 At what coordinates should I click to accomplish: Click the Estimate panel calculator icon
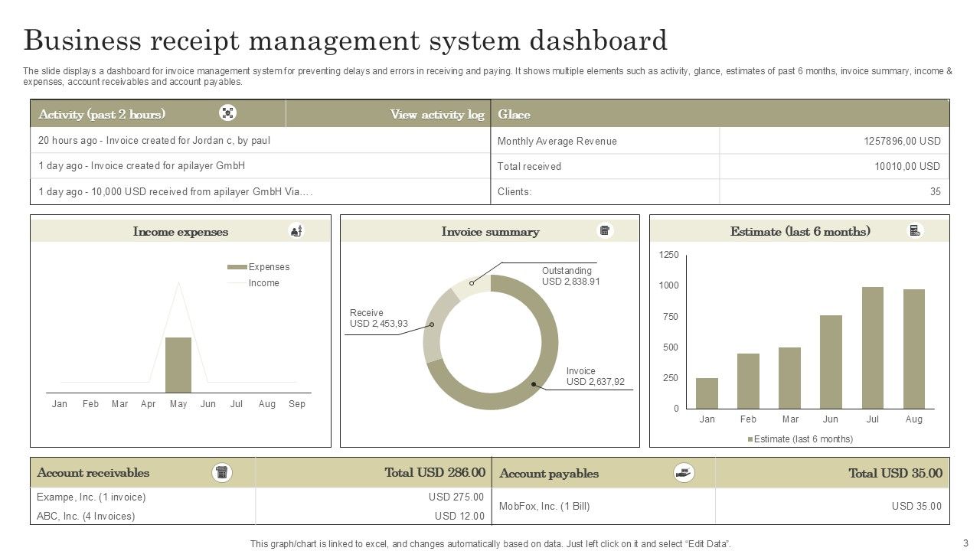915,231
